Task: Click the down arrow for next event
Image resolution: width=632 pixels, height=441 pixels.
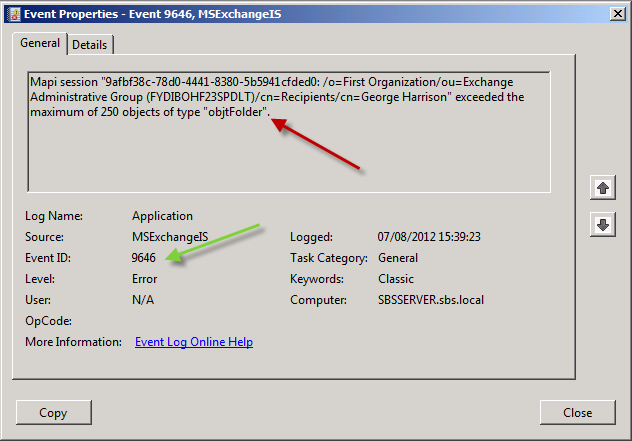Action: pyautogui.click(x=602, y=225)
